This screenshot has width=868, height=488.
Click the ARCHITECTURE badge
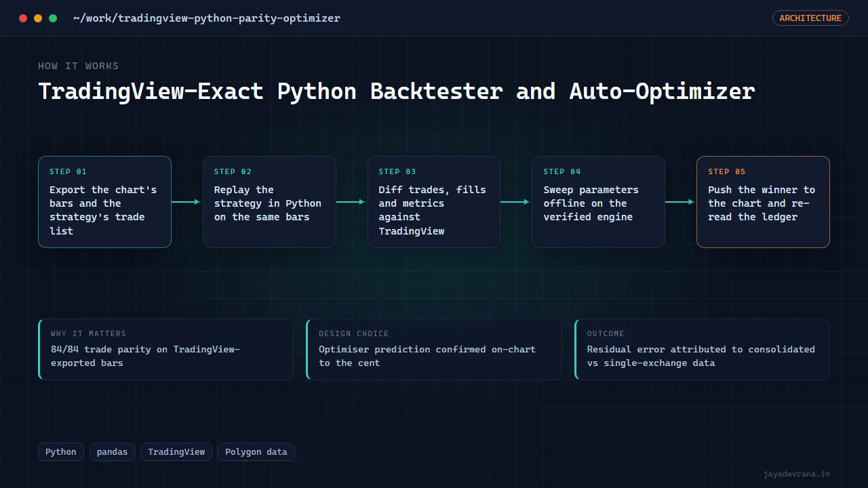810,18
